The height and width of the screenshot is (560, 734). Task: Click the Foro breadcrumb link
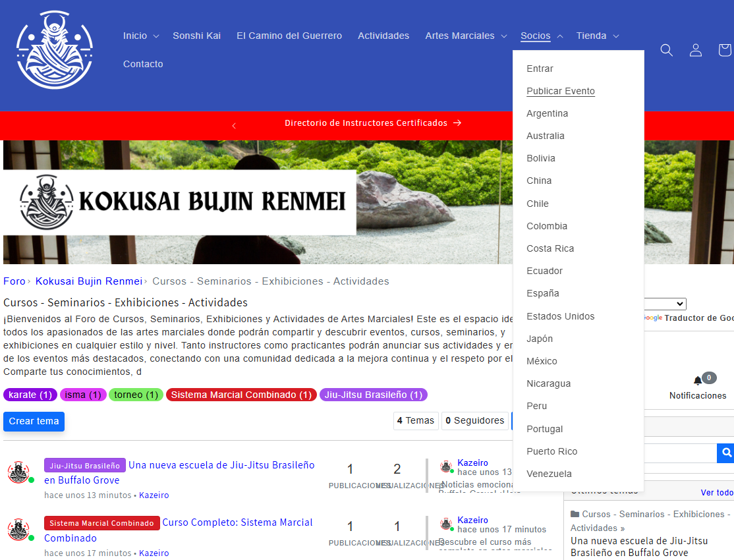(14, 281)
